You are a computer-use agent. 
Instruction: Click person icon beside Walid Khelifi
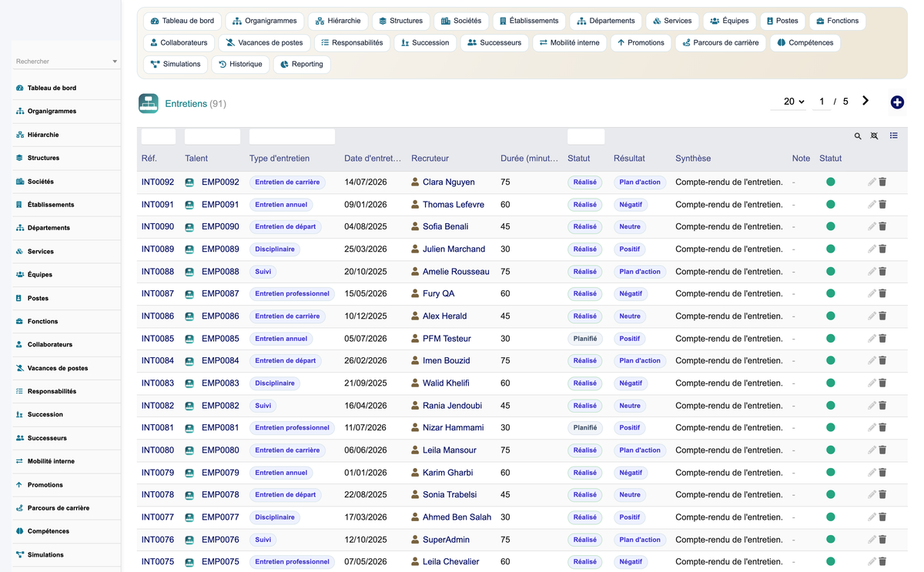(415, 383)
